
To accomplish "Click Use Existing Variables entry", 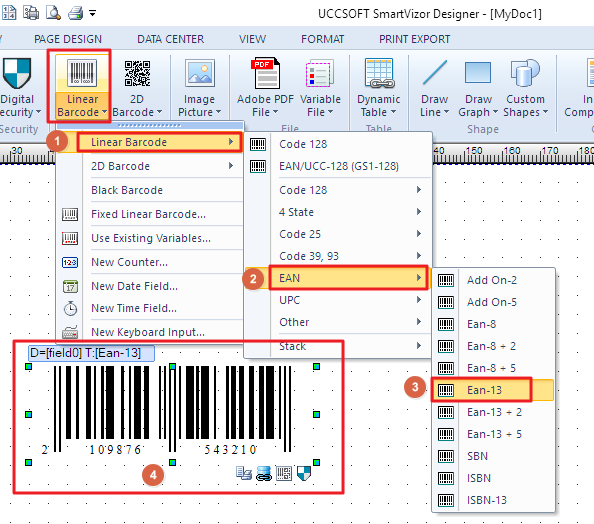I will coord(150,238).
